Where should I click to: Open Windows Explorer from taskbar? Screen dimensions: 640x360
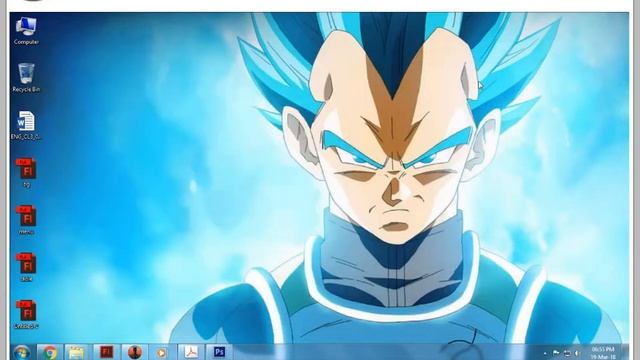coord(77,352)
